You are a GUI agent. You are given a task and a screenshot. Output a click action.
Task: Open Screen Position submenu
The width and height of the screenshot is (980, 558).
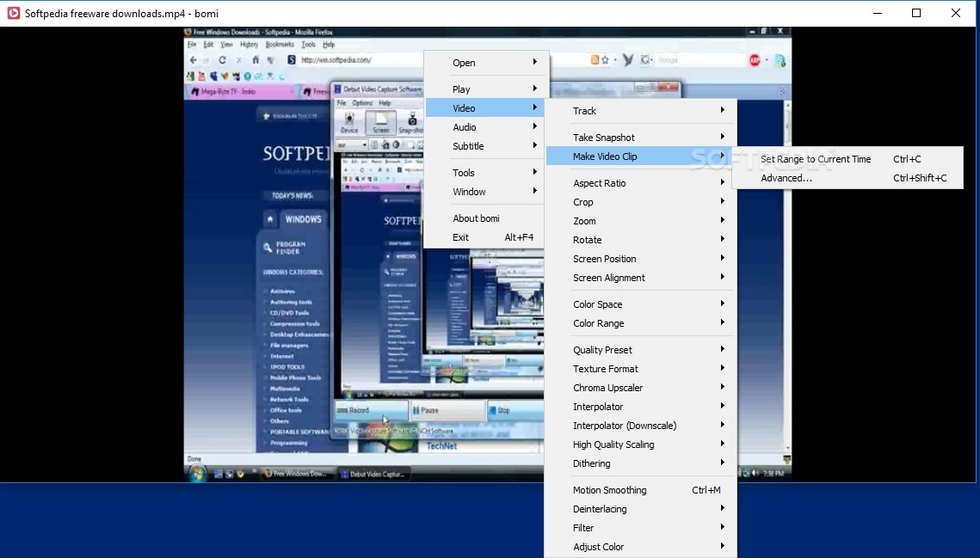click(641, 259)
